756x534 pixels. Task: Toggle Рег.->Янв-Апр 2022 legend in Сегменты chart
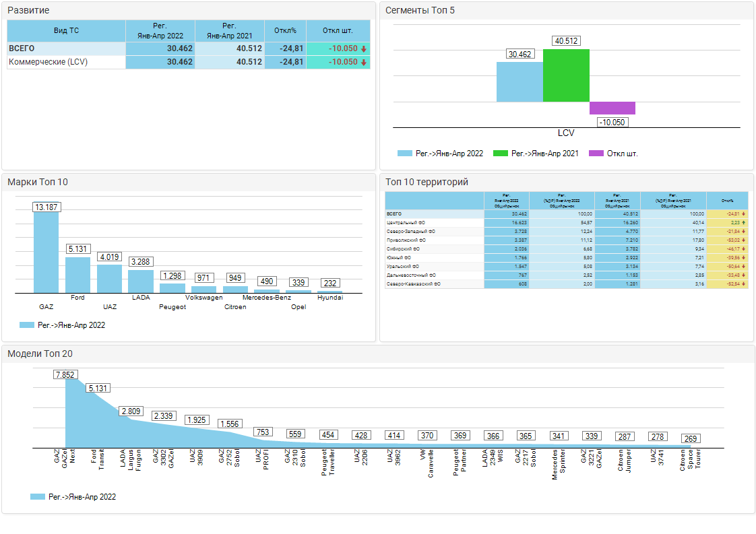tap(441, 154)
